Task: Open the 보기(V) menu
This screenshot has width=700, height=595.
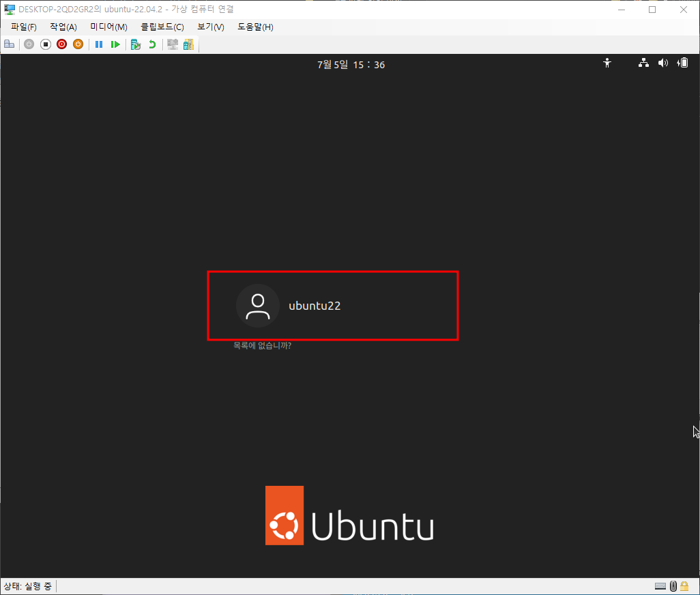Action: [211, 27]
